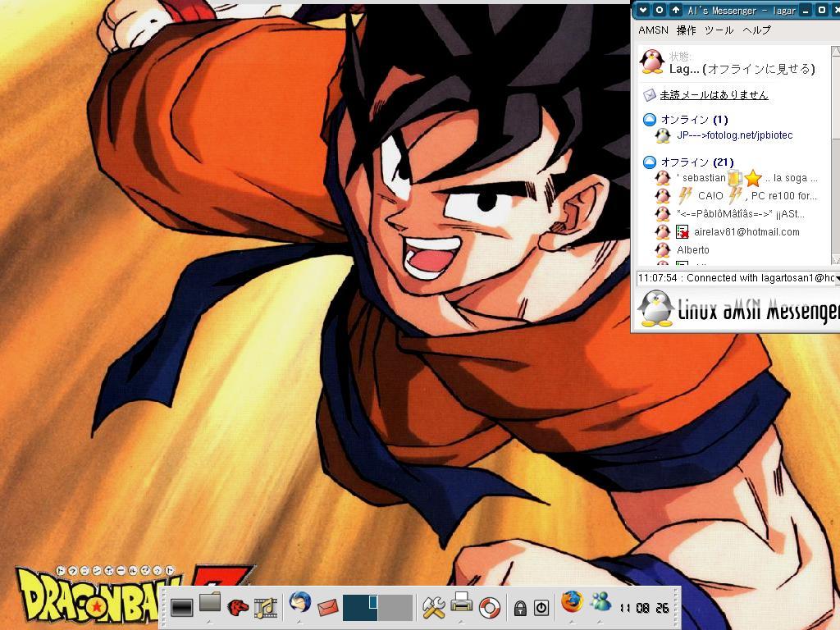Switch to the second desktop in pager
Image resolution: width=840 pixels, height=630 pixels.
(395, 608)
